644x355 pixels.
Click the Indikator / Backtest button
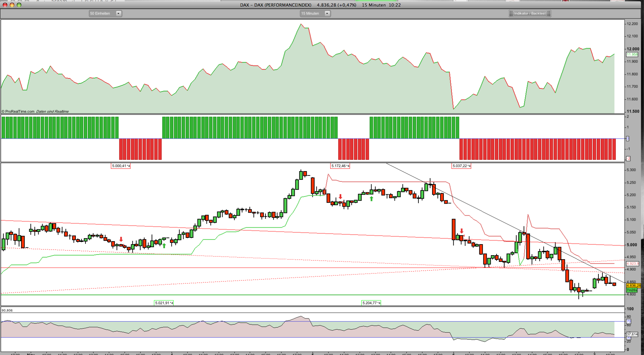[x=530, y=13]
